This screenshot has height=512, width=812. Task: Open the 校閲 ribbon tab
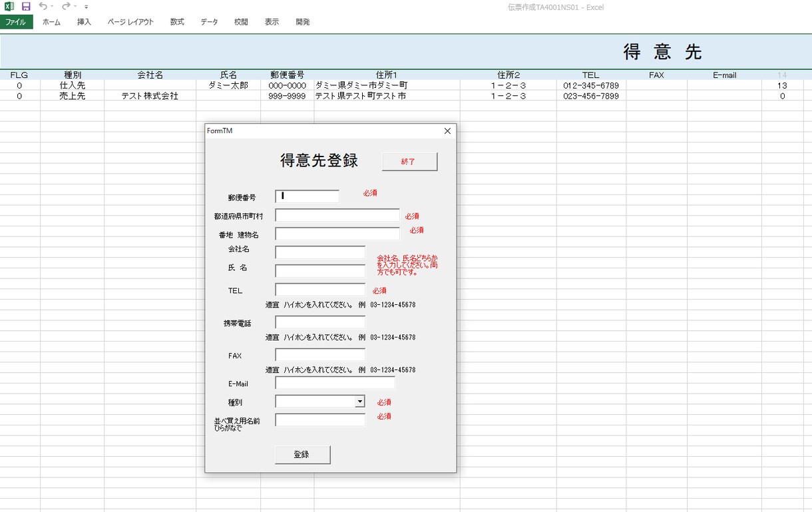[241, 22]
